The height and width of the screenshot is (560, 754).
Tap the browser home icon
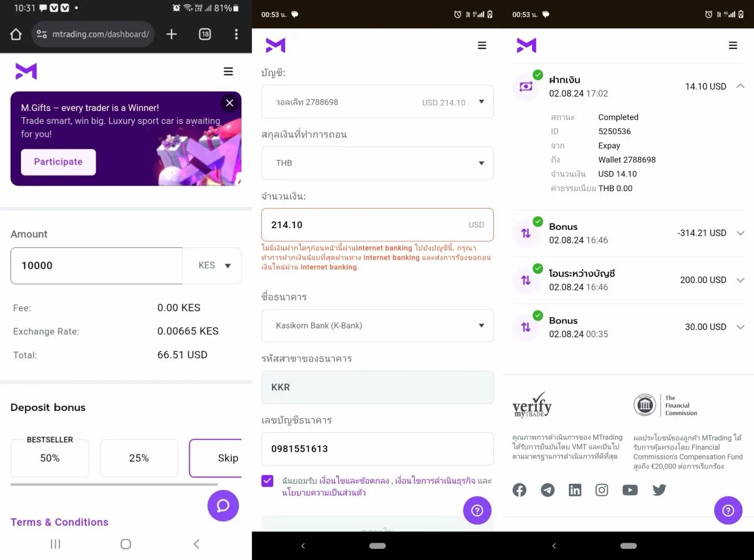point(16,34)
